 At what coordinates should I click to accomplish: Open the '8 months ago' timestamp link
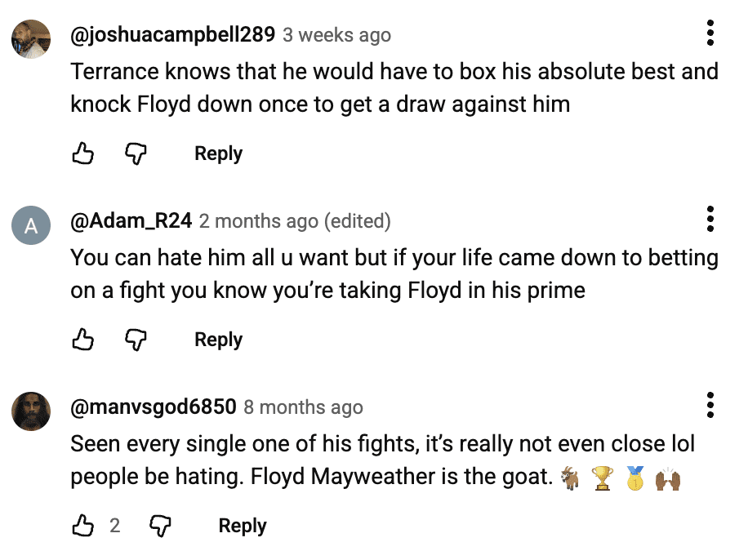click(x=303, y=407)
